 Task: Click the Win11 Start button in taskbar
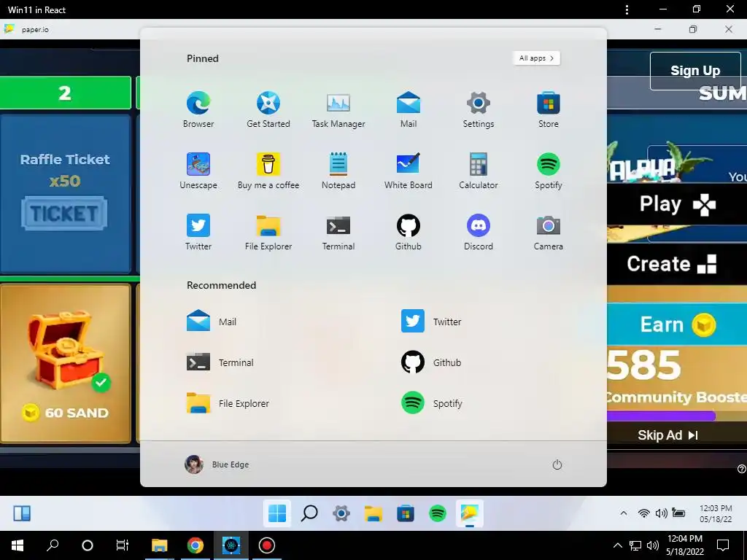pyautogui.click(x=276, y=513)
